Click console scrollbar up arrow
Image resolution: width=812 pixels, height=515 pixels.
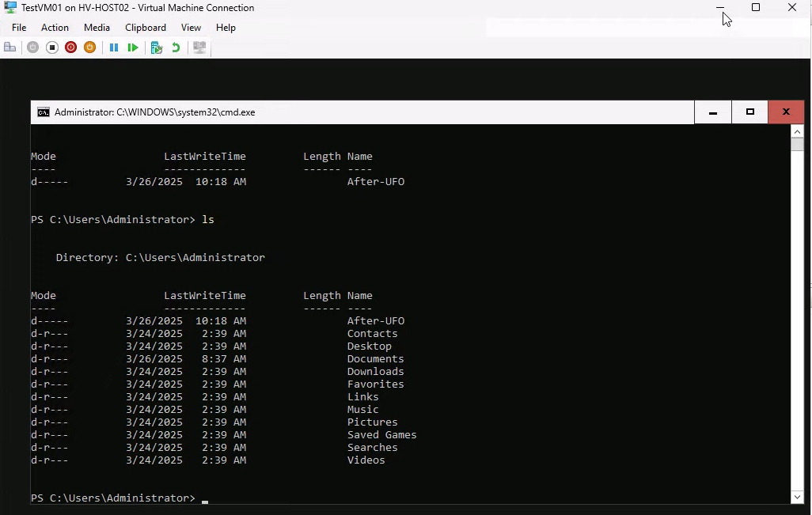pos(797,131)
